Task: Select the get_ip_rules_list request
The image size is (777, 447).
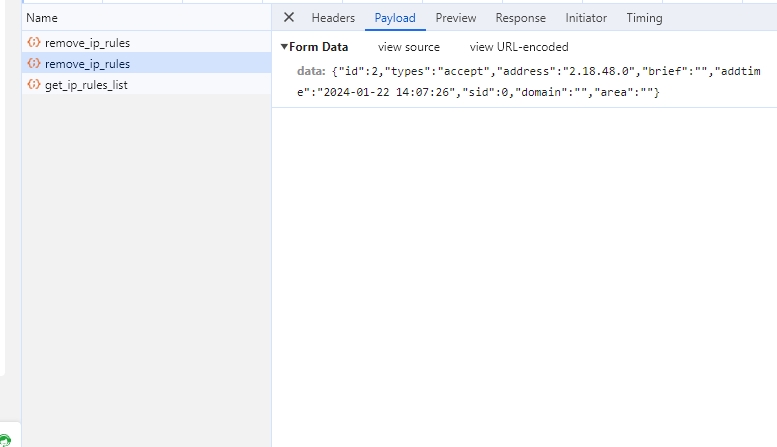Action: tap(146, 85)
